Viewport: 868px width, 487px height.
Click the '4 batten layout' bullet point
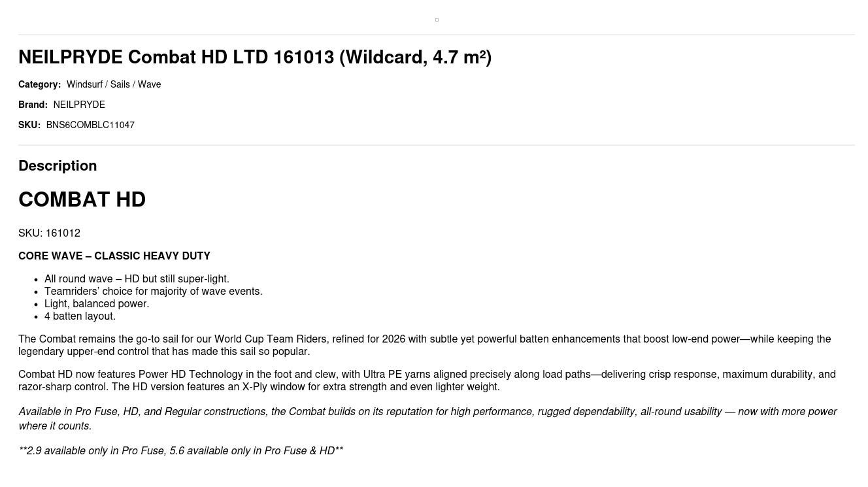80,316
